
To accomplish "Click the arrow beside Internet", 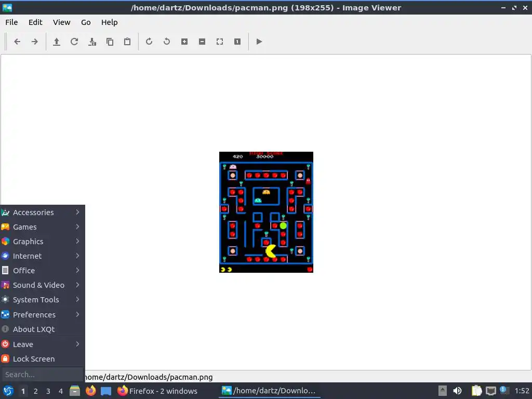I will 77,256.
